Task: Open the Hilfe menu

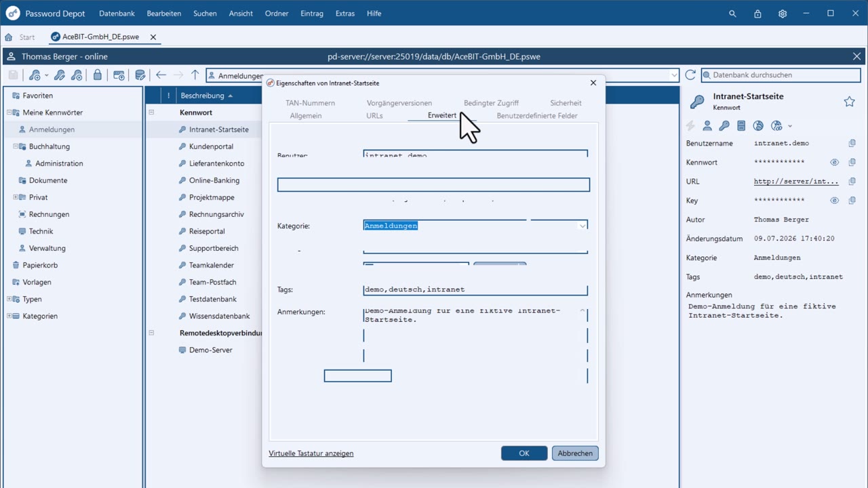Action: 374,14
